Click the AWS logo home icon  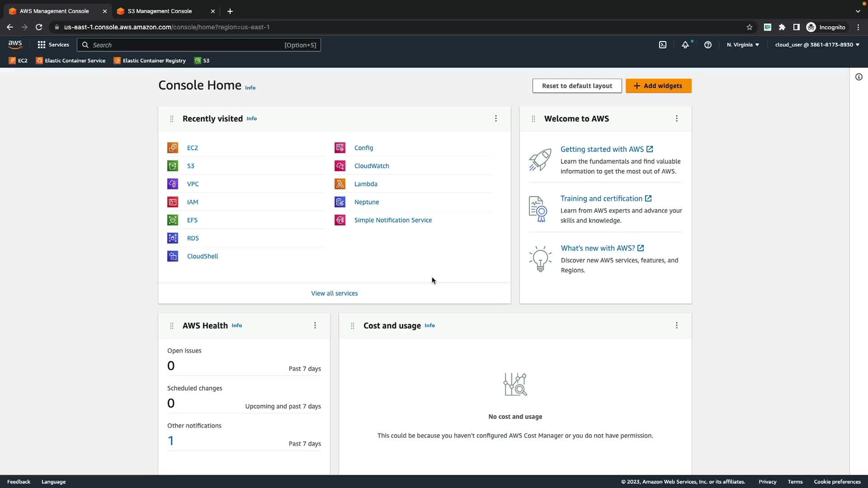click(15, 44)
